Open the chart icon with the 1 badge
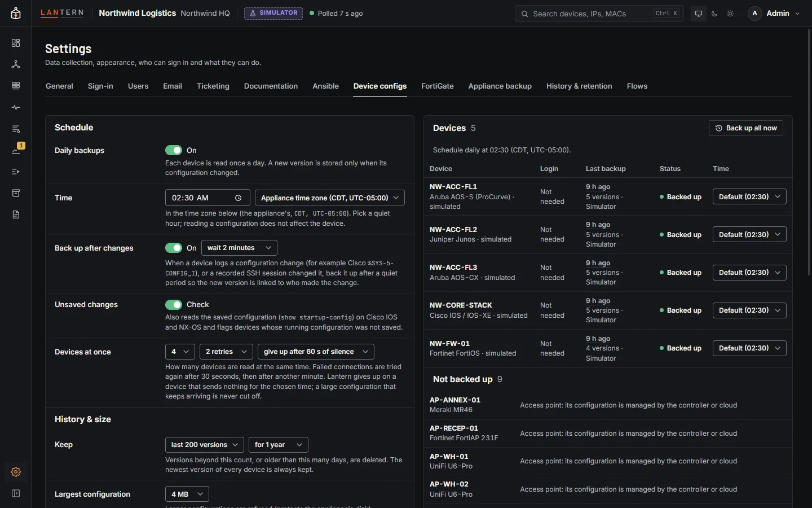This screenshot has width=812, height=508. point(16,150)
